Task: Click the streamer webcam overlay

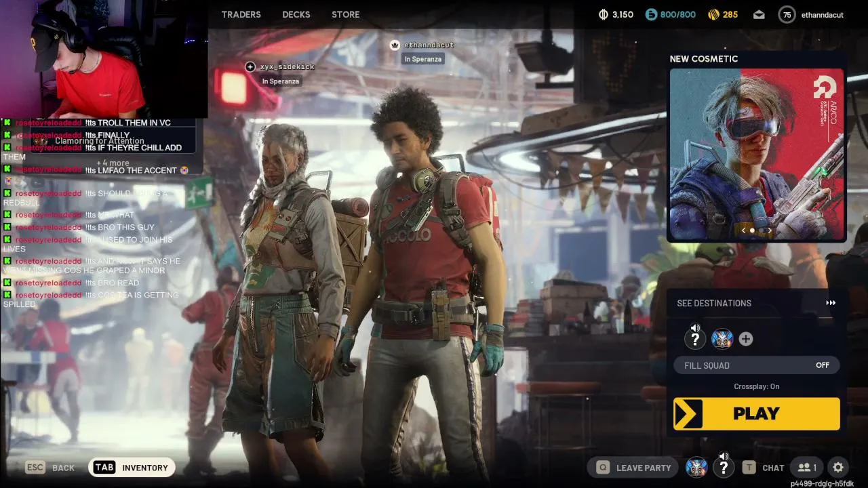Action: tap(104, 59)
